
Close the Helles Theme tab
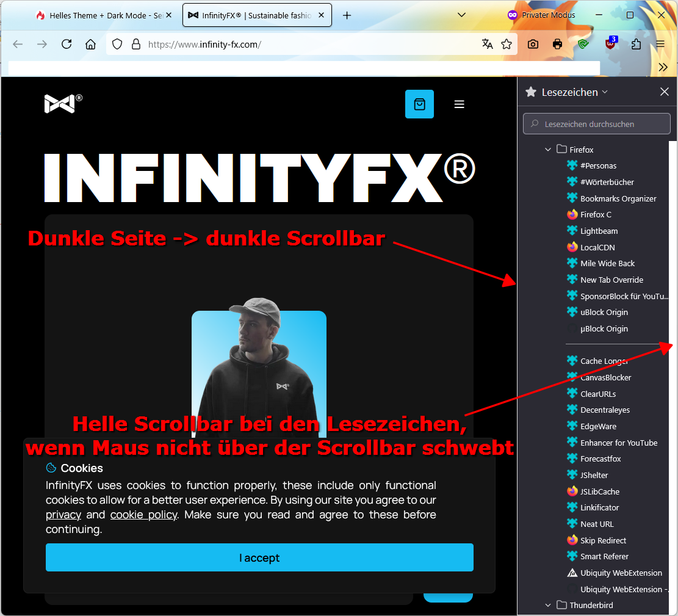[168, 15]
